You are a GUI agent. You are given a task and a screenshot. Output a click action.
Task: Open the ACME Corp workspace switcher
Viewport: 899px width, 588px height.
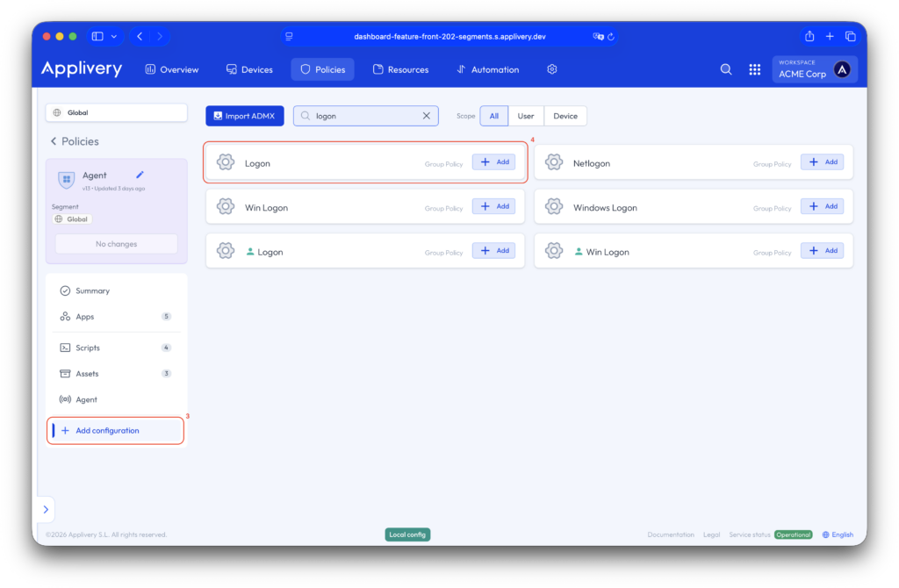pos(814,69)
